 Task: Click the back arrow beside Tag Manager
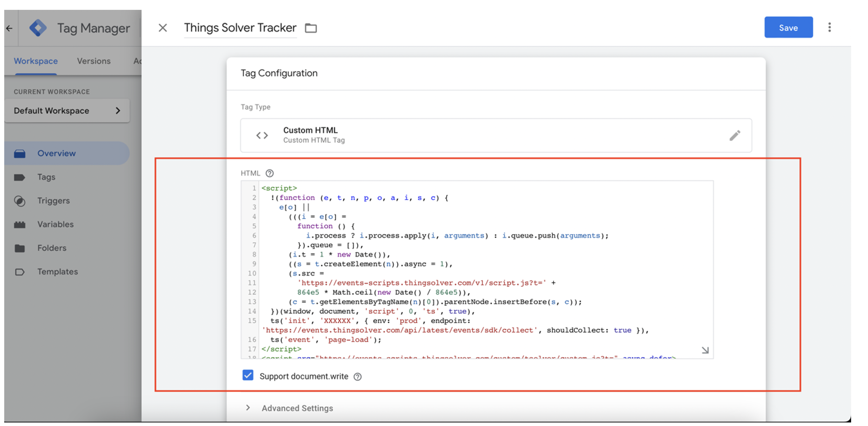[9, 28]
